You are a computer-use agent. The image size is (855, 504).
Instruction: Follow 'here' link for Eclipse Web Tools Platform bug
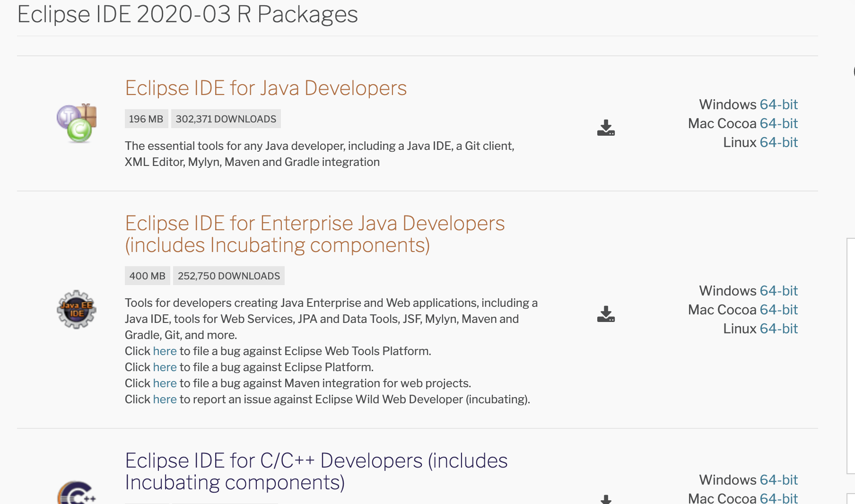point(165,351)
